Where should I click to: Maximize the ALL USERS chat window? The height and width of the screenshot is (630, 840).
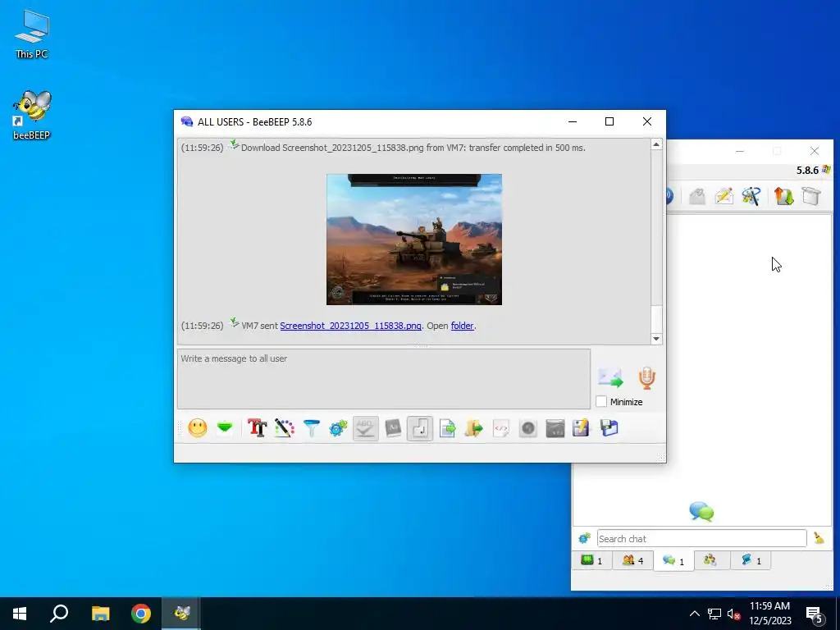[609, 121]
